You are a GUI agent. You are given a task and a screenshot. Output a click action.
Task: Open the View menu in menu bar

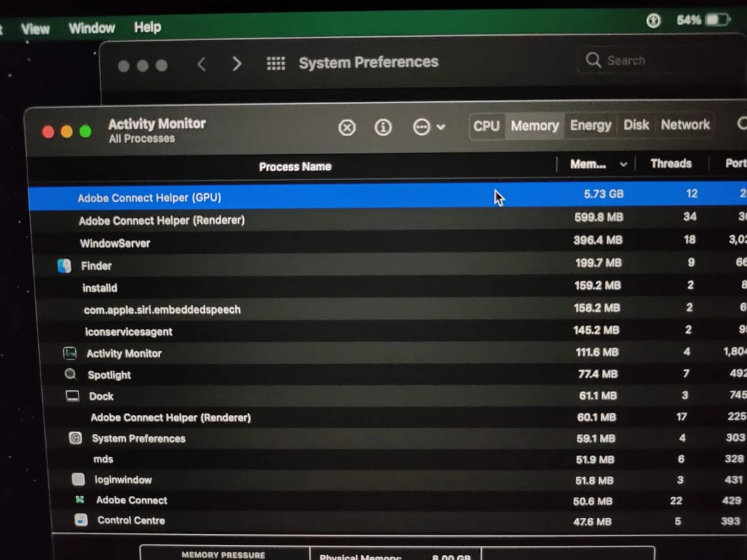[35, 29]
